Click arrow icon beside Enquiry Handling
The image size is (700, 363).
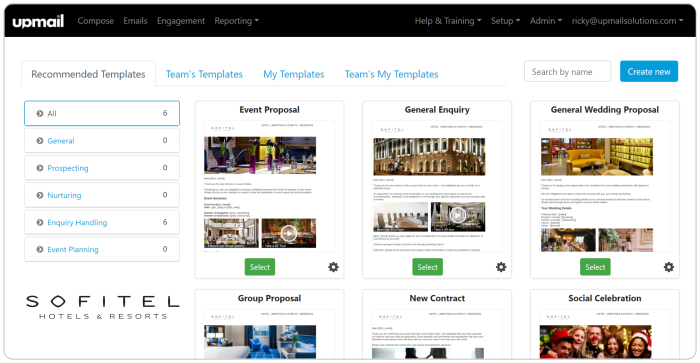40,222
